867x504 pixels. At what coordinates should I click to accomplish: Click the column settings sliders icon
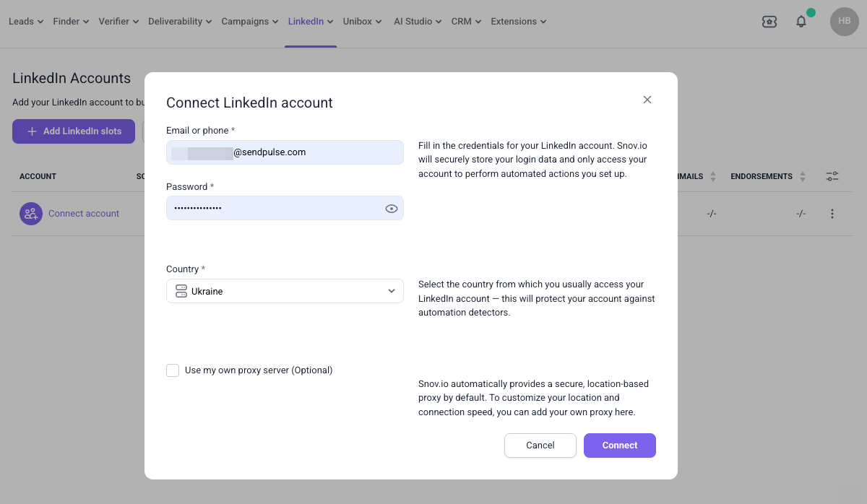[x=832, y=176]
